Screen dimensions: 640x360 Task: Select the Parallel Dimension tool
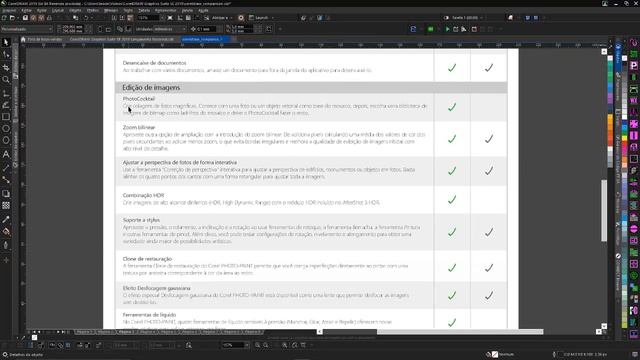click(6, 168)
